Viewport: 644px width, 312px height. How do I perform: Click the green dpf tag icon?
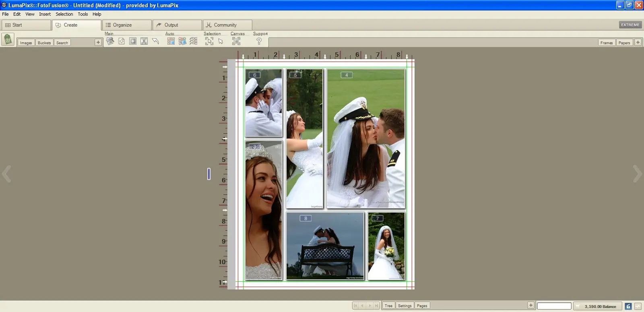[x=8, y=40]
